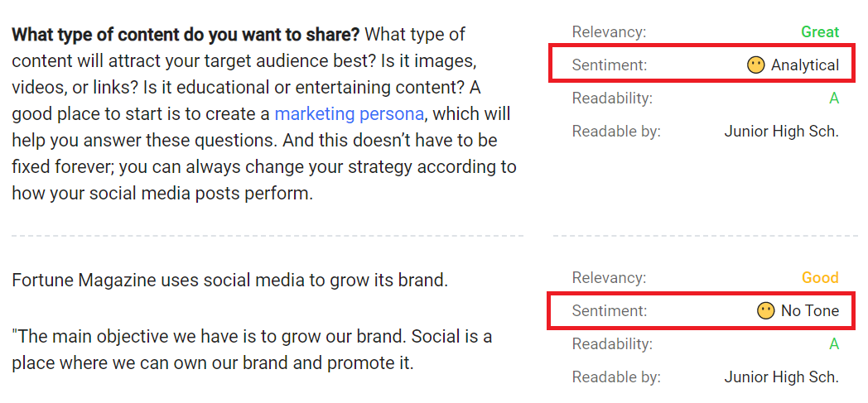Viewport: 868px width, 403px height.
Task: Click first paragraph's Readability grade A
Action: pos(834,99)
